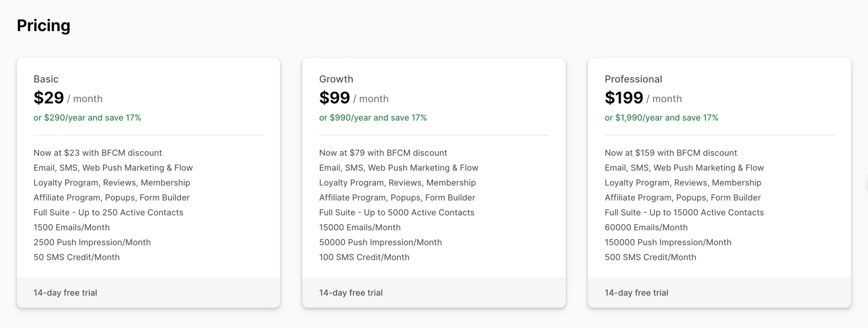This screenshot has width=868, height=328.
Task: Click Basic plan's $23 BFCM discount line
Action: (x=98, y=153)
